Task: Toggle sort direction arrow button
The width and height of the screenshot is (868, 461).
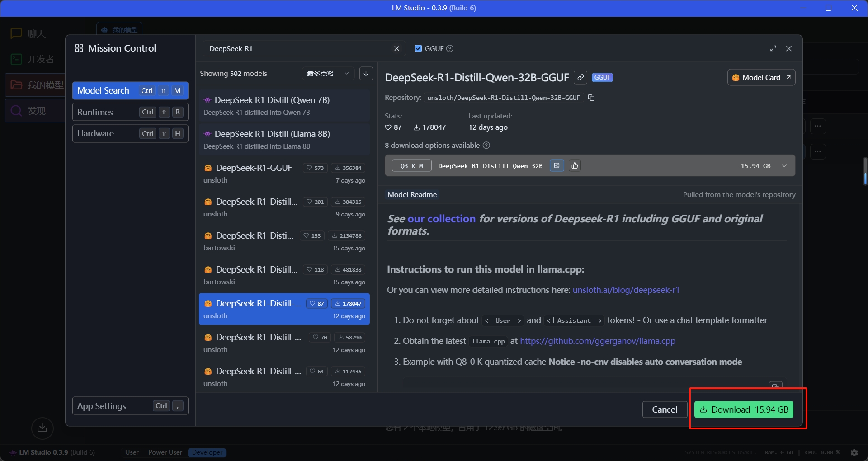Action: (x=366, y=73)
